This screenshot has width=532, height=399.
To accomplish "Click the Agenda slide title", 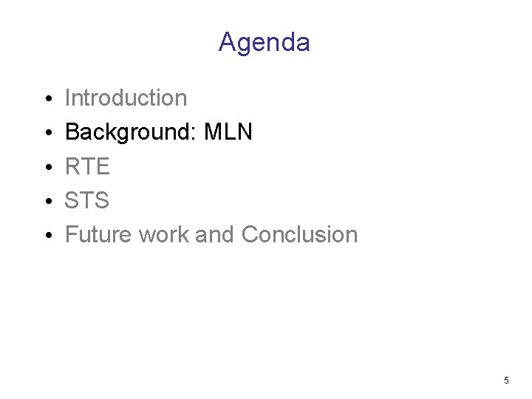I will pos(264,43).
